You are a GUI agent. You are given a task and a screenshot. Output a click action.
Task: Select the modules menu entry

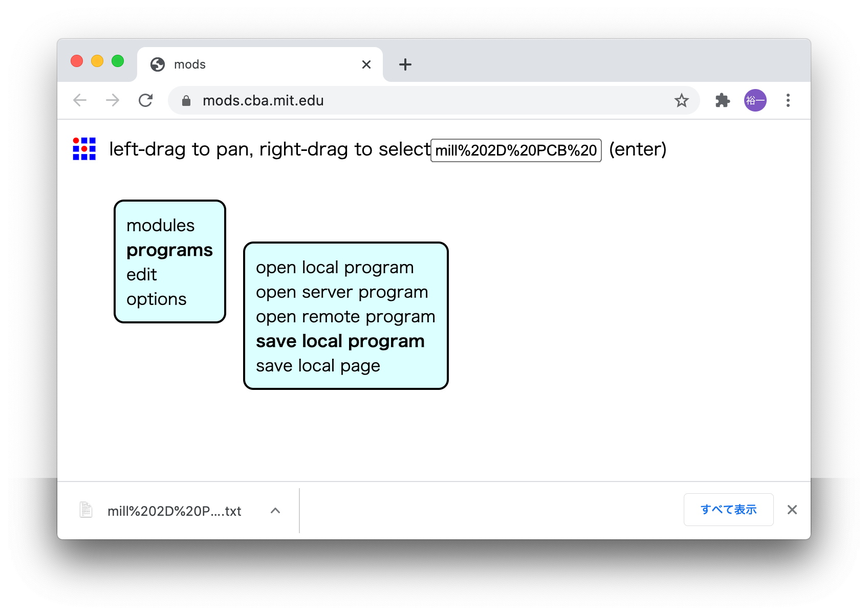[160, 226]
